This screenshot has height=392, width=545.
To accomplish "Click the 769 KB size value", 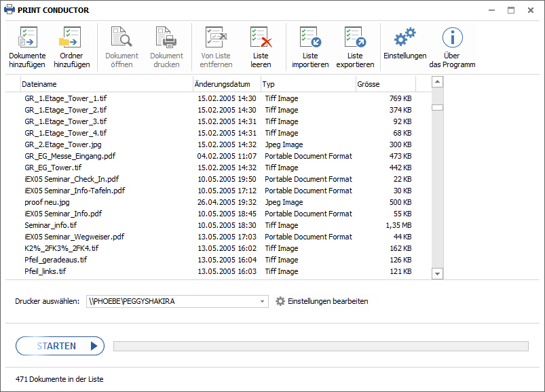I will pyautogui.click(x=400, y=98).
